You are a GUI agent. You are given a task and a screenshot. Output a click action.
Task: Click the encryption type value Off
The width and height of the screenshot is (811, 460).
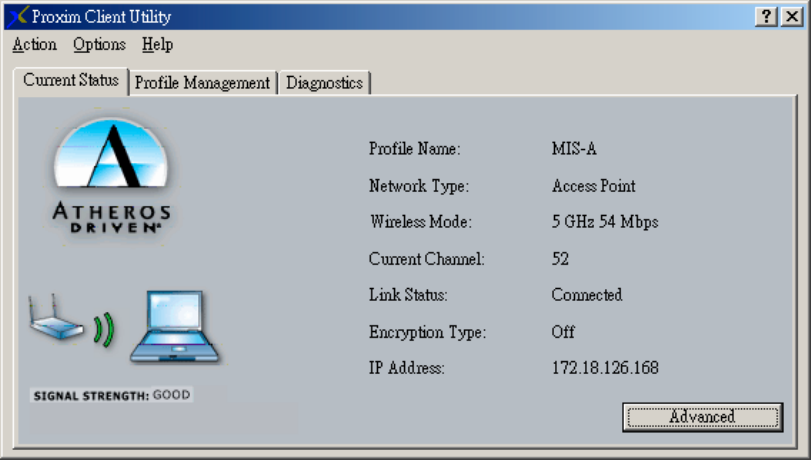click(x=563, y=332)
